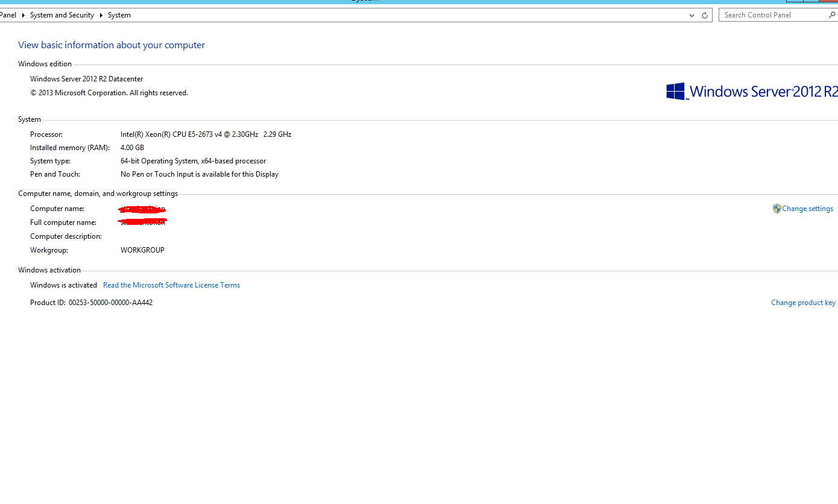Click the empty area of the address bar
The height and width of the screenshot is (504, 838).
coord(410,15)
